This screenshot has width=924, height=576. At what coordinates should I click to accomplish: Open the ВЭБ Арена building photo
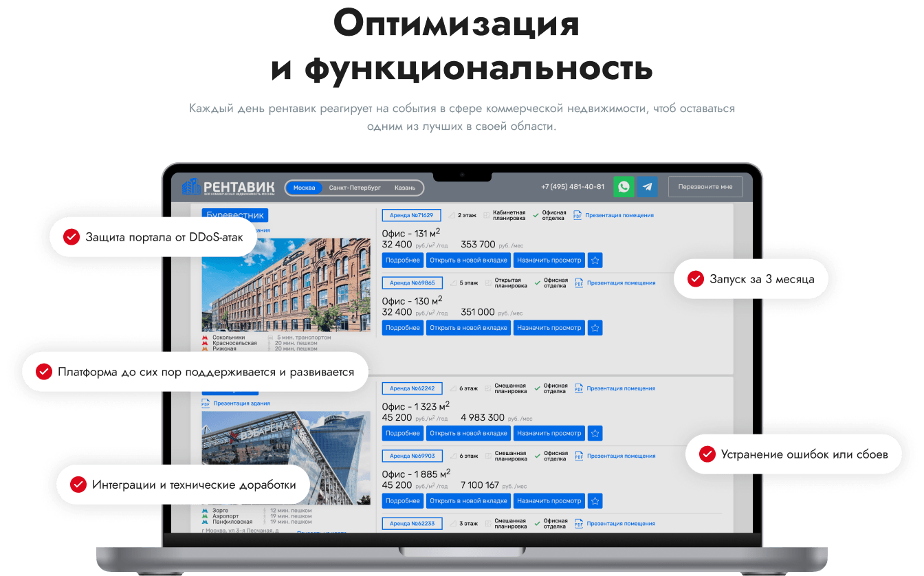[286, 458]
